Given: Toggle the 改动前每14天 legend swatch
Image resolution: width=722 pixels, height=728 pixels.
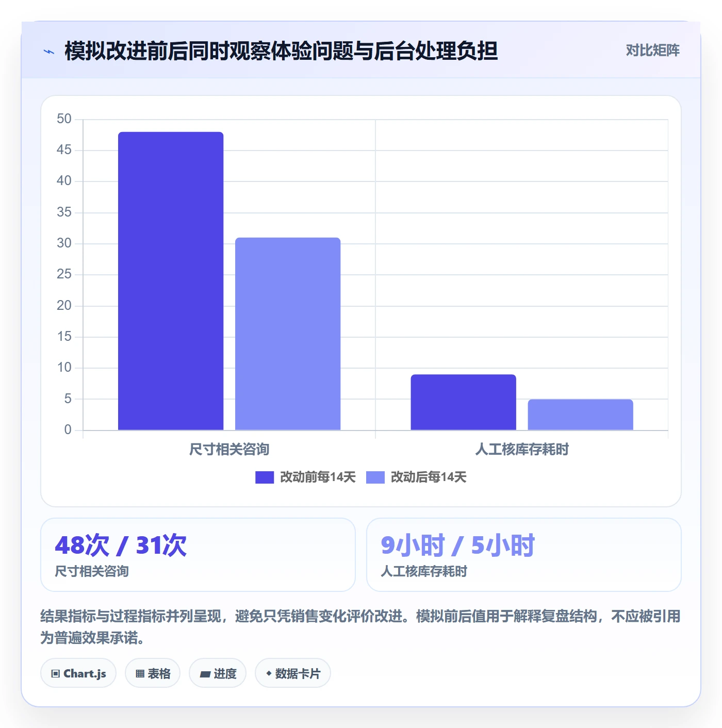Looking at the screenshot, I should click(264, 477).
